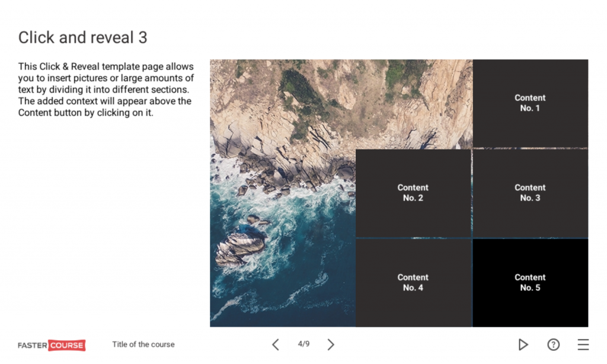Reveal Content No. 1
This screenshot has height=364, width=607.
point(529,103)
